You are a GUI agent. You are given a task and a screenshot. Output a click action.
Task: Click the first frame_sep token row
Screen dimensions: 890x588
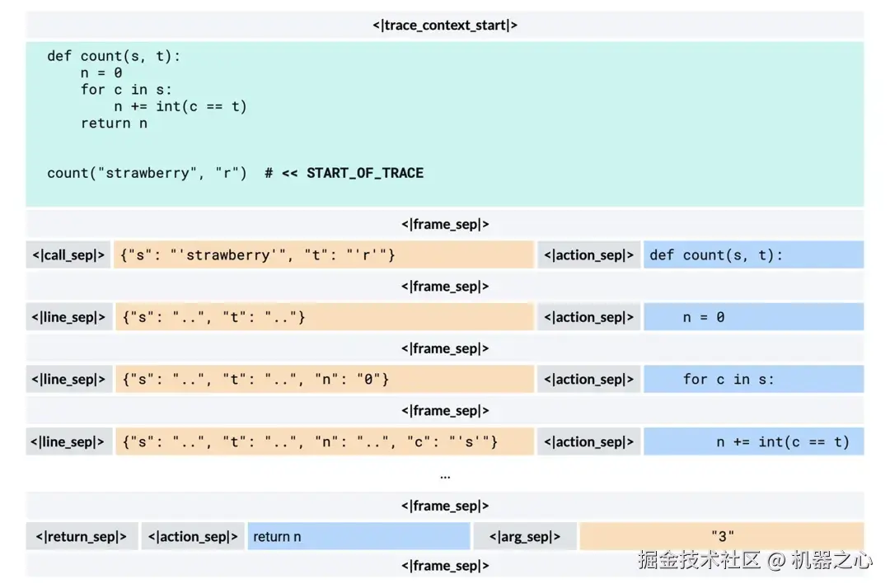444,224
